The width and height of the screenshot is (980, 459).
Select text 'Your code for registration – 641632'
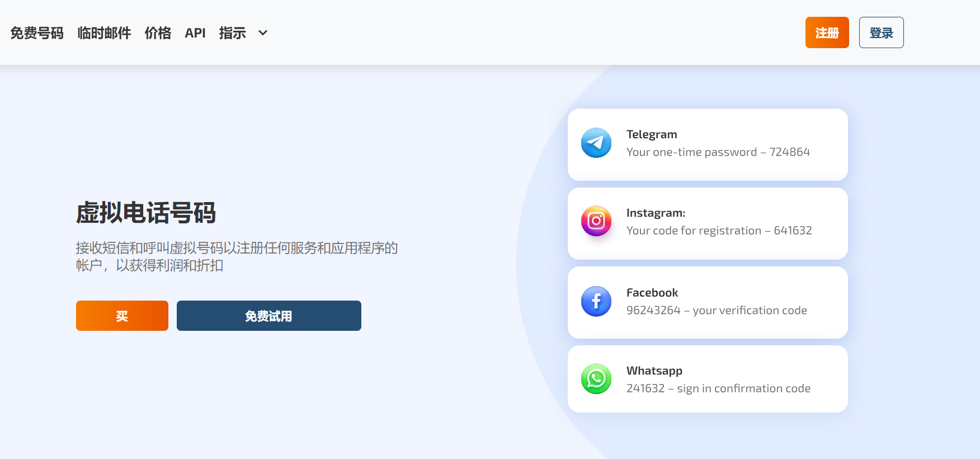click(719, 231)
